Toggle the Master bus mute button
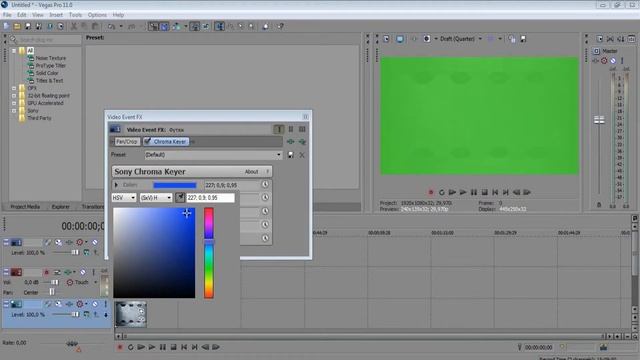This screenshot has width=640, height=360. click(613, 61)
